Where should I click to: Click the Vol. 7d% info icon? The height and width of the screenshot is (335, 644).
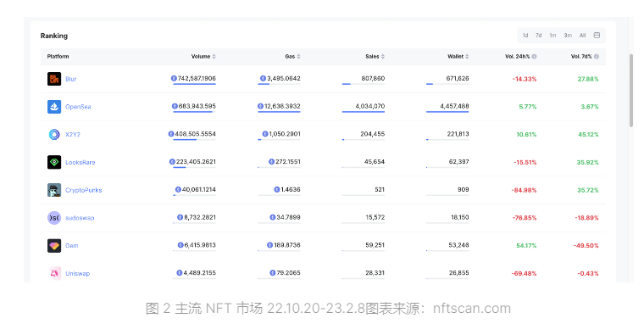tap(597, 57)
